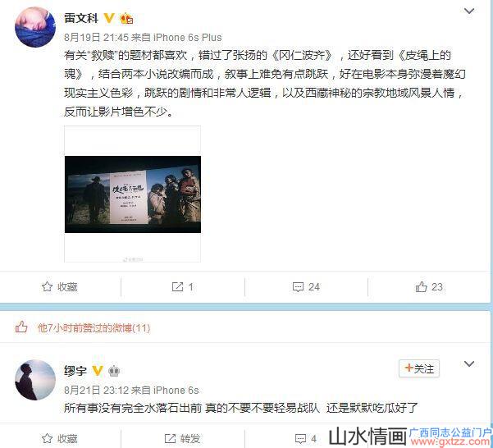Favorite the first post with 收藏 star
The image size is (493, 448).
[x=60, y=286]
